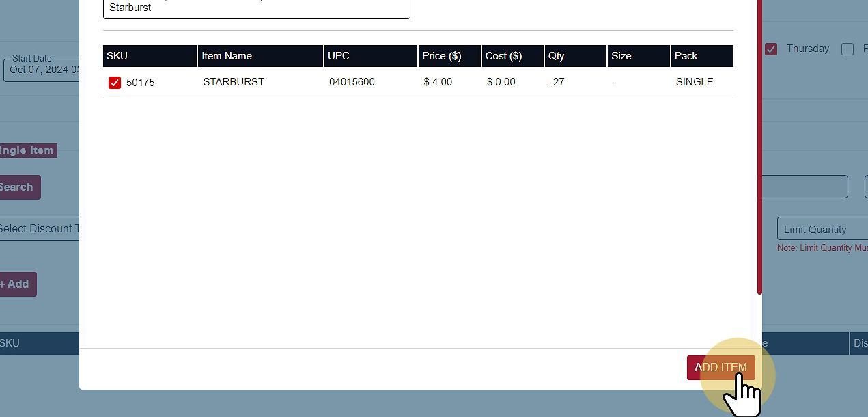Click the ADD ITEM button
Screen dimensions: 868x417
point(720,368)
